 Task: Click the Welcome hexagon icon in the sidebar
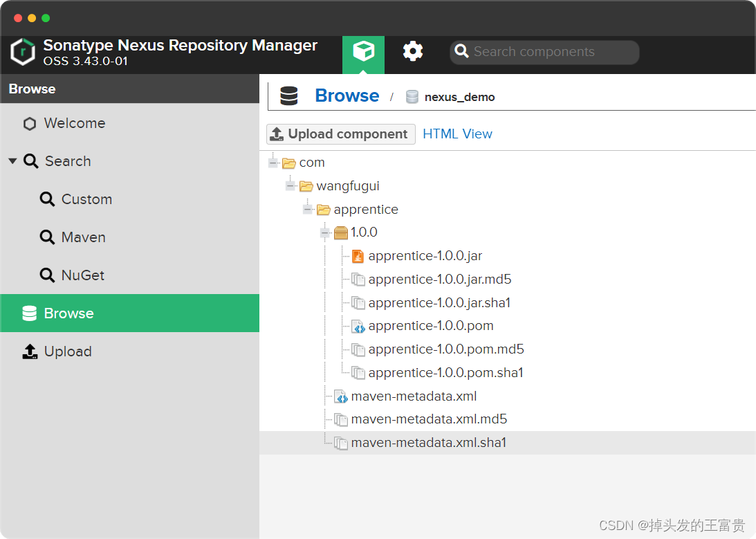point(30,124)
